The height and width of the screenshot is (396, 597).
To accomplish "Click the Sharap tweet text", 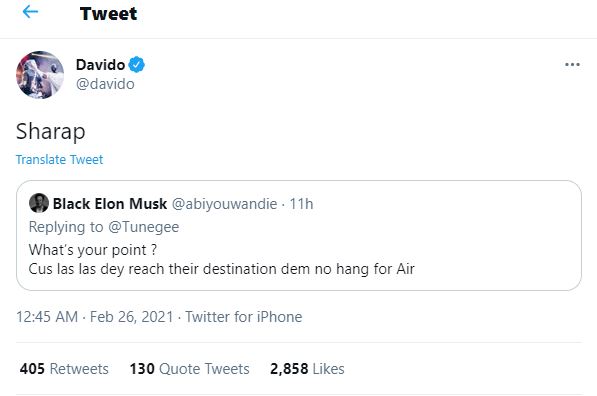I will [x=51, y=132].
